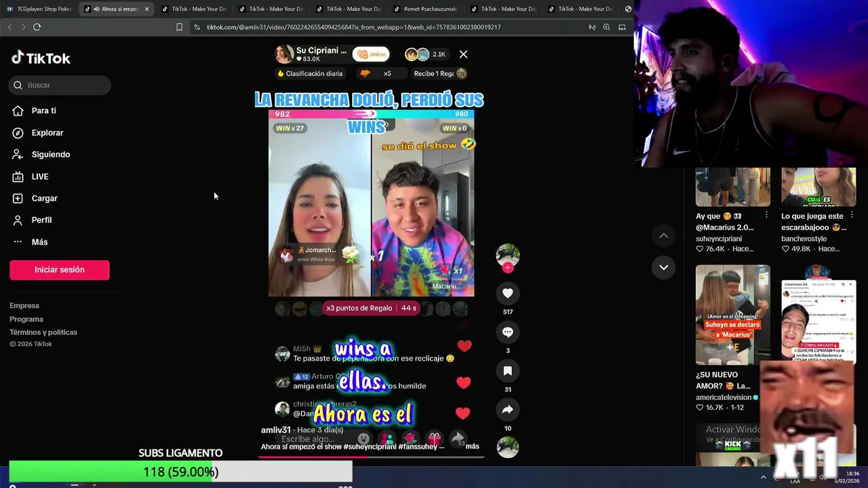The height and width of the screenshot is (488, 868).
Task: Expand the video description with más
Action: pyautogui.click(x=472, y=446)
